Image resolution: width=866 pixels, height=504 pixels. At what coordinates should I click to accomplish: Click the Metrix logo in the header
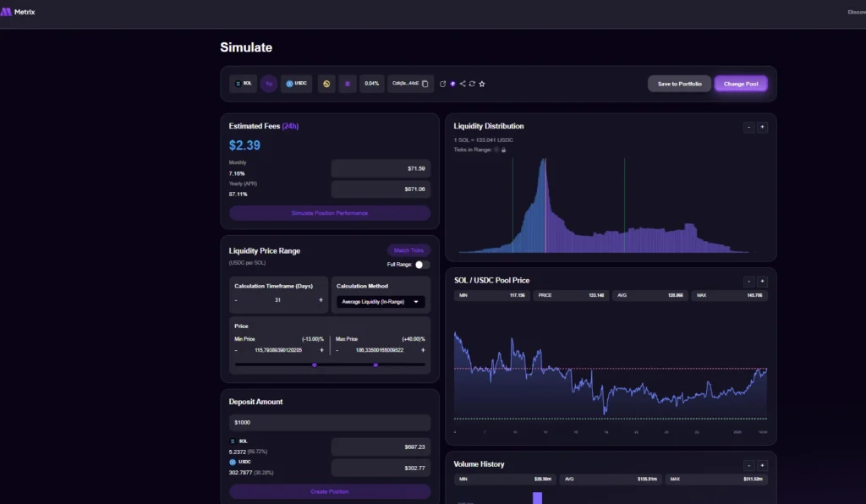pos(19,12)
